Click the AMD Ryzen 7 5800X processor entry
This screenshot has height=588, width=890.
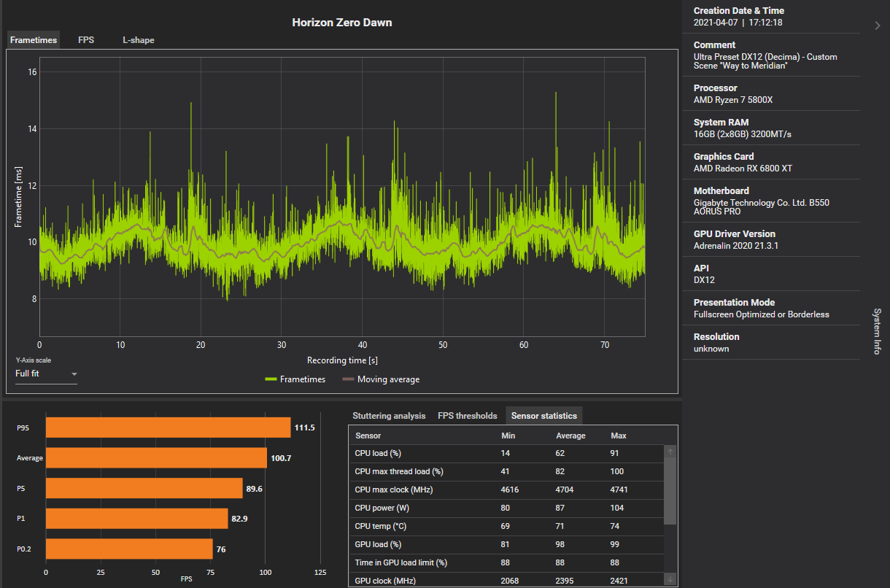[x=732, y=100]
